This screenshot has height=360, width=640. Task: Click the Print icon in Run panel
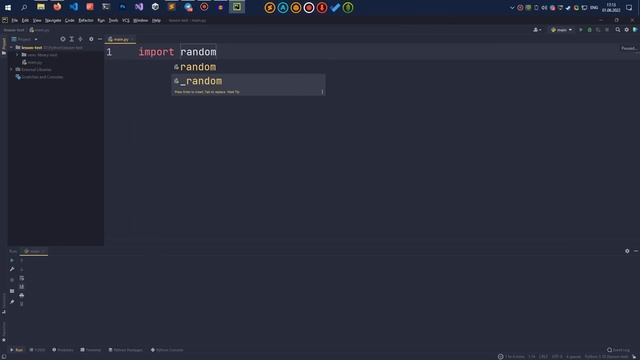point(22,295)
